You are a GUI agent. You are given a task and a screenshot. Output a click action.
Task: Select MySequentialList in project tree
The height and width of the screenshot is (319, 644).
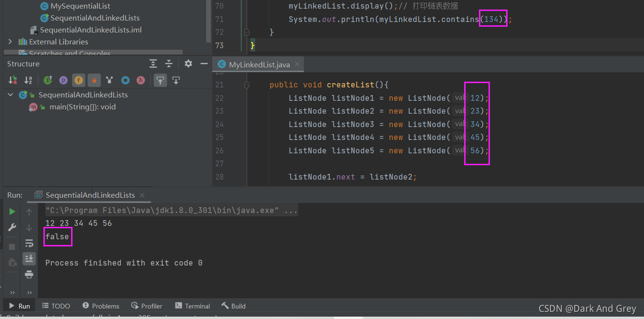[80, 6]
